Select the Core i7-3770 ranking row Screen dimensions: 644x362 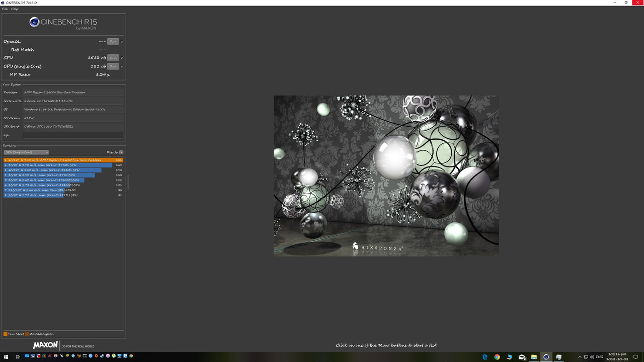point(63,175)
